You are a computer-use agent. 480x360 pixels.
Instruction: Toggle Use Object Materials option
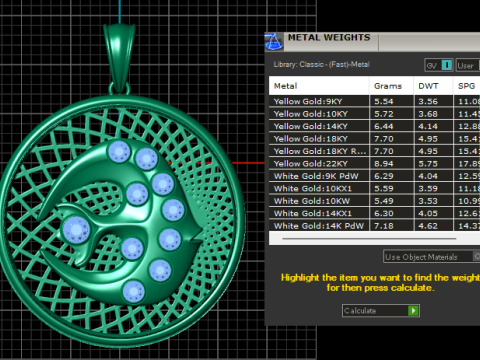[432, 257]
